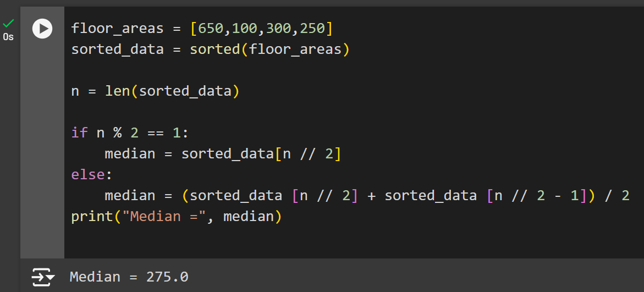Image resolution: width=644 pixels, height=292 pixels.
Task: Place cursor on the floor_areas variable name
Action: (117, 28)
